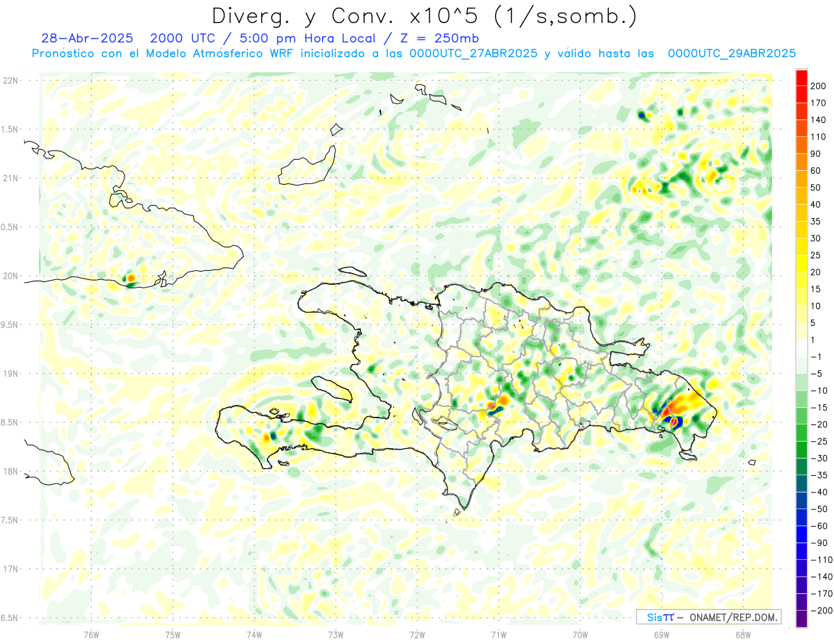Click the '9.5N' latitude label
The width and height of the screenshot is (834, 644).
(10, 325)
